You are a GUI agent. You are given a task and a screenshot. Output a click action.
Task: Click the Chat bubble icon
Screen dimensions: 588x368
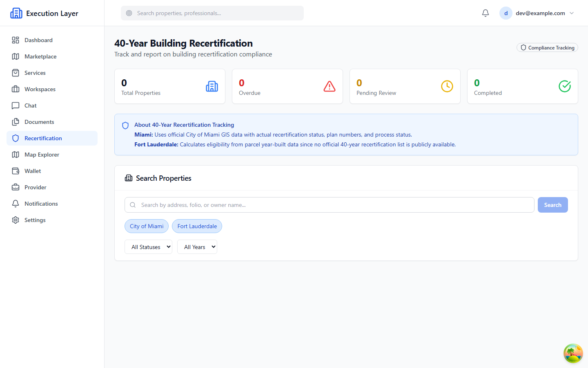click(x=16, y=105)
